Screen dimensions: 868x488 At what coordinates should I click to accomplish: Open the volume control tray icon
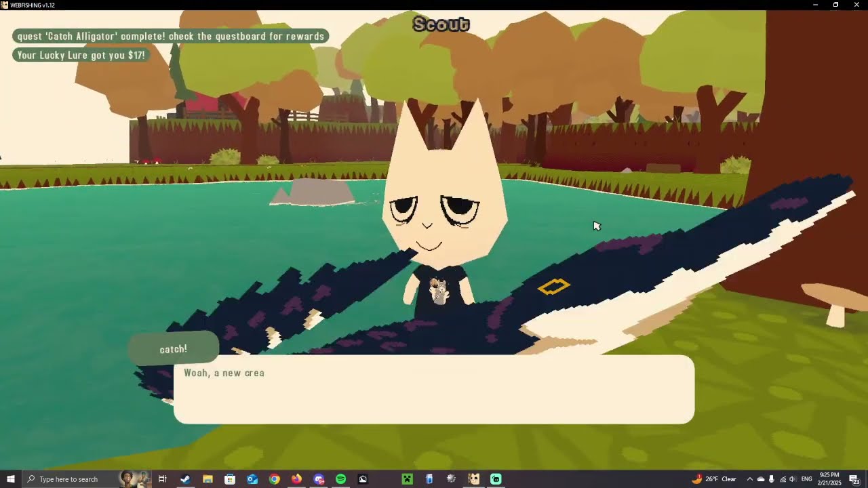click(x=793, y=479)
